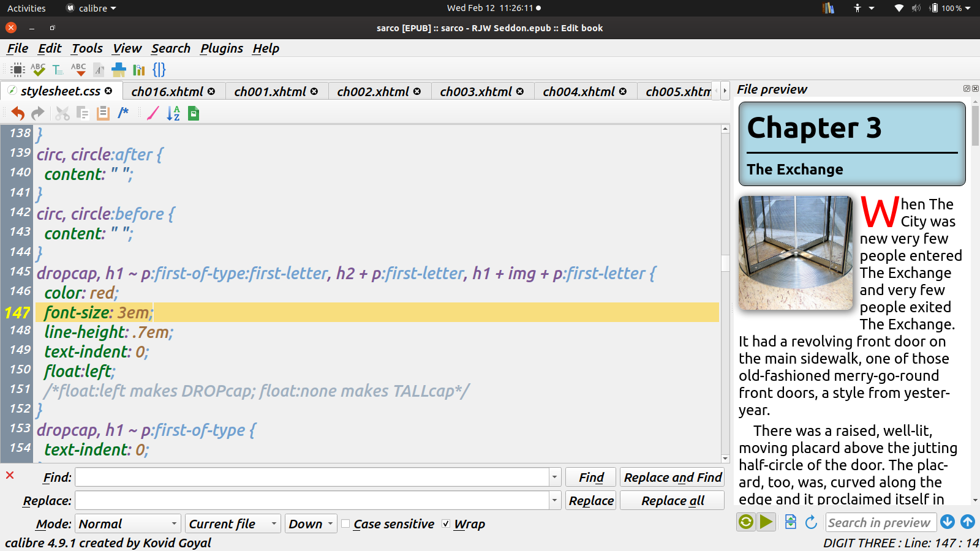
Task: Close the ch003.xhtml tab
Action: (520, 91)
